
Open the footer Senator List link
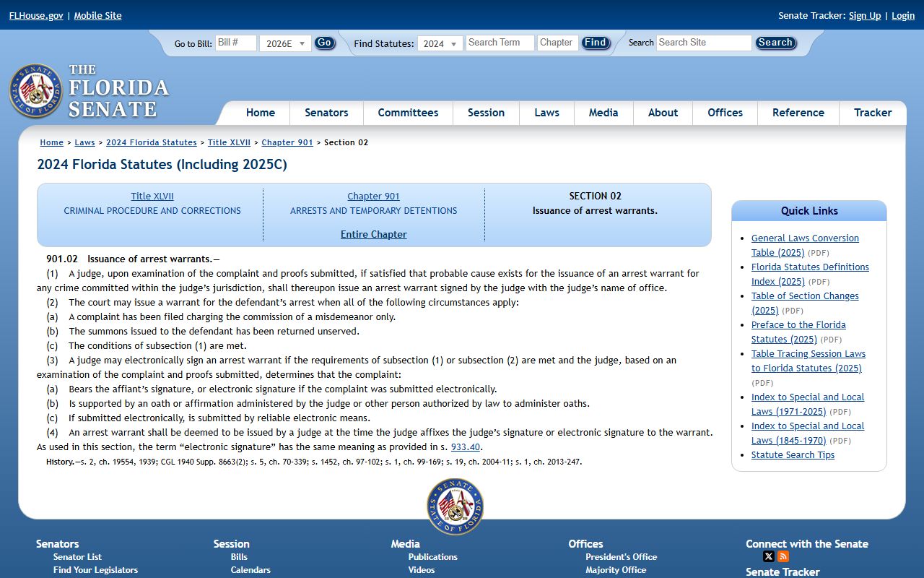(x=77, y=557)
